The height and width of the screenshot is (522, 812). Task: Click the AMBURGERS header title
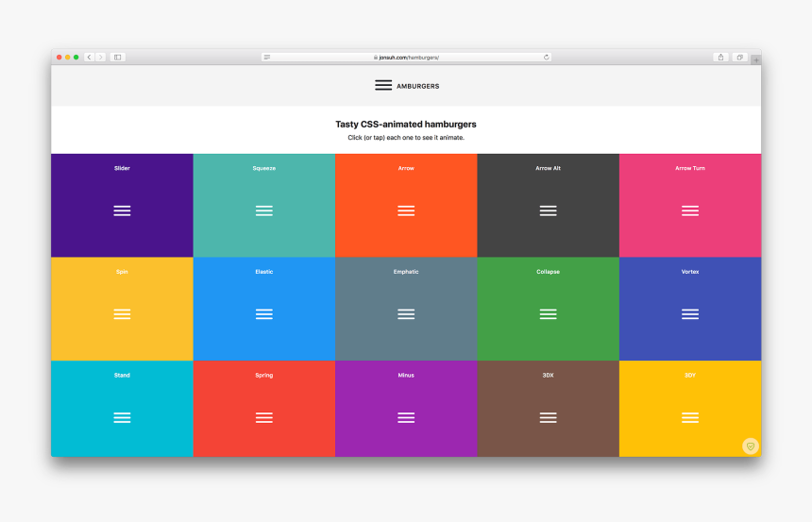(x=418, y=87)
